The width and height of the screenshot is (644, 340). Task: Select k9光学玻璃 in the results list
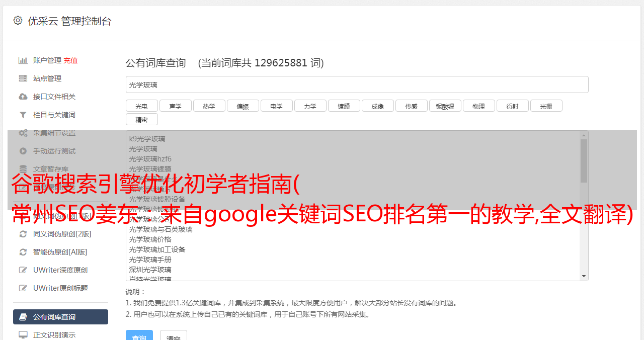pos(147,139)
